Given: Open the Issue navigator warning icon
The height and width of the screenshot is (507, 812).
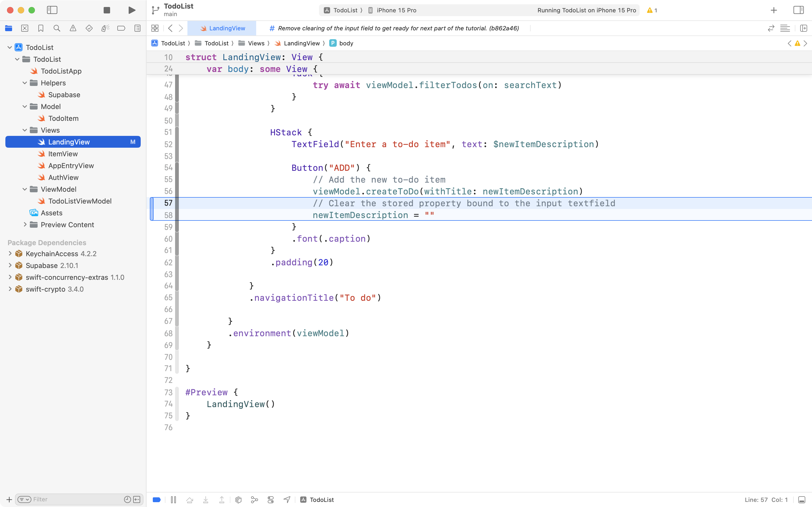Looking at the screenshot, I should (x=73, y=28).
